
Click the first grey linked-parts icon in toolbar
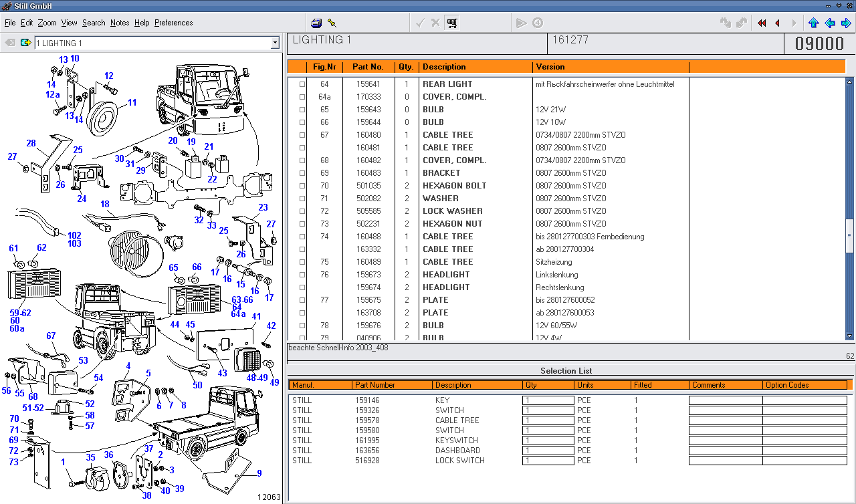point(726,23)
